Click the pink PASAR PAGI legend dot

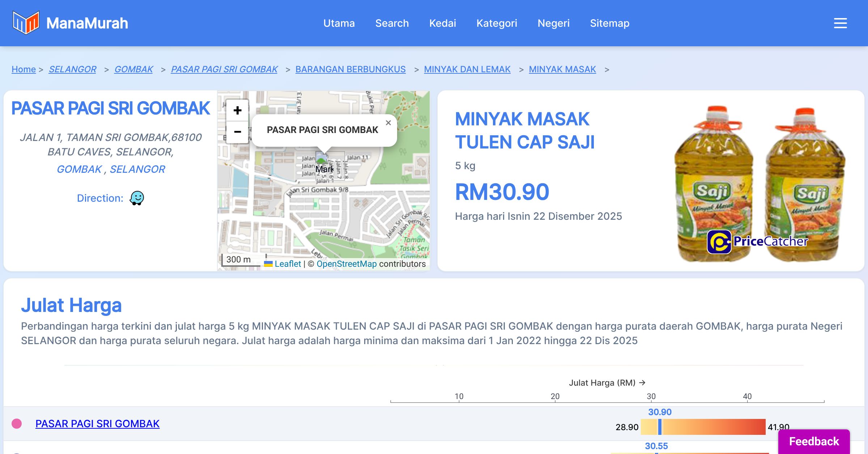(x=17, y=424)
